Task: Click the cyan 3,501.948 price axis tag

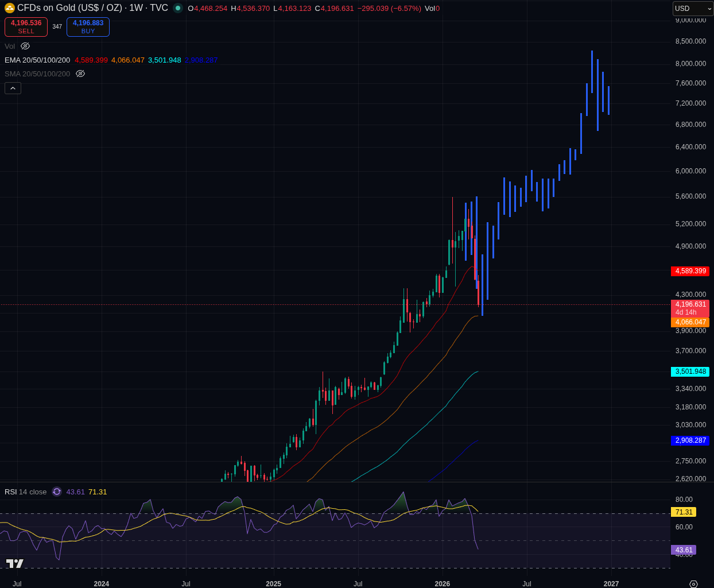Action: coord(690,372)
